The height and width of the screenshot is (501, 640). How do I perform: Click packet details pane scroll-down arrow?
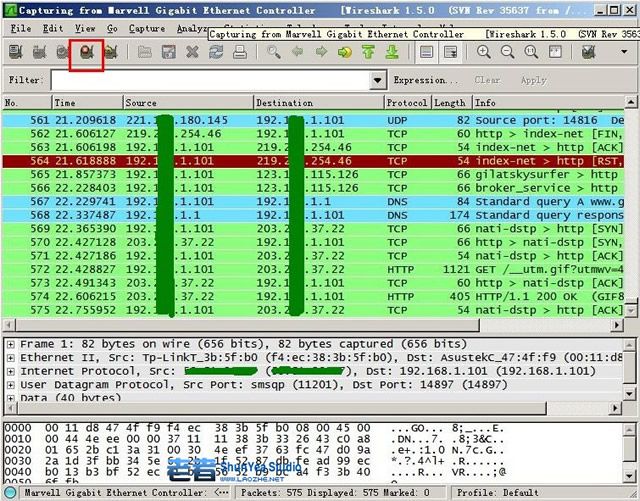(629, 394)
